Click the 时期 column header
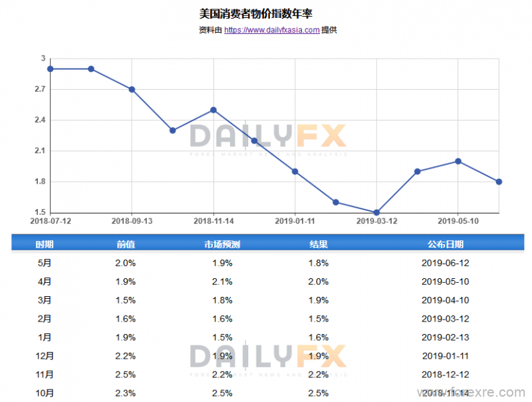The height and width of the screenshot is (402, 532). 45,244
